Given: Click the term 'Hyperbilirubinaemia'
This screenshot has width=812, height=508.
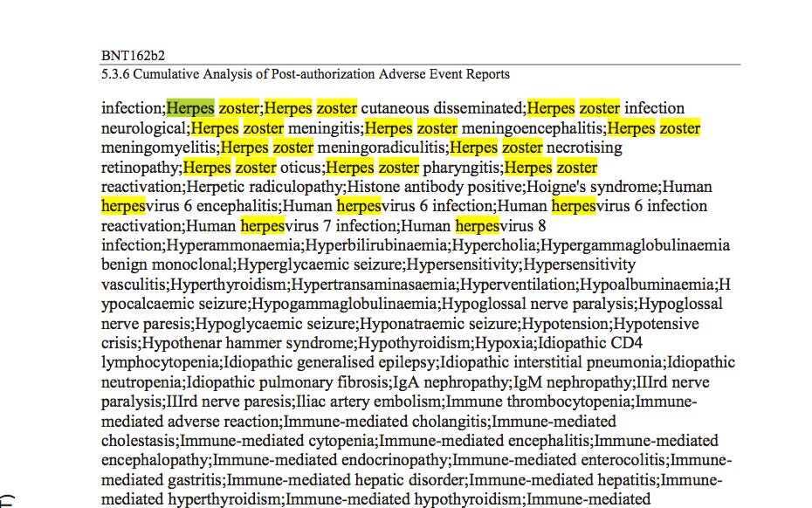Looking at the screenshot, I should point(376,245).
